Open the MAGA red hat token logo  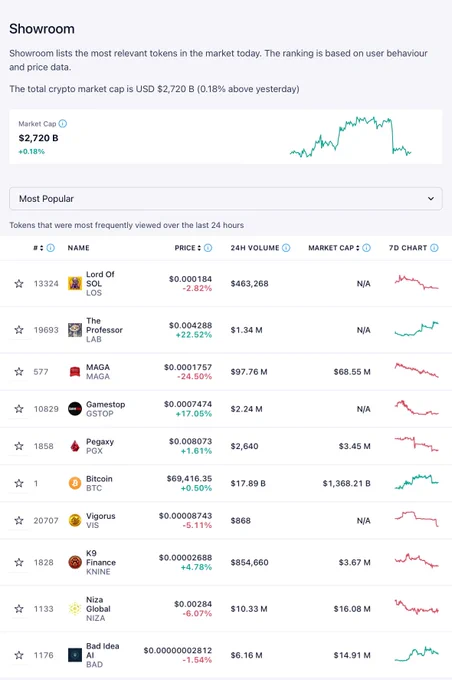click(x=75, y=372)
